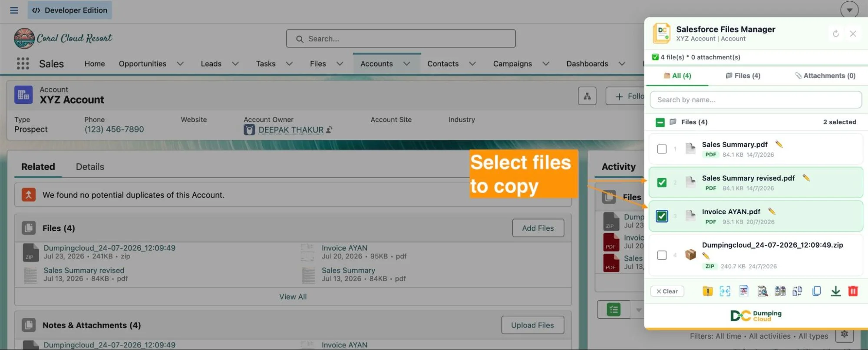Viewport: 868px width, 350px height.
Task: Go to the Home navigation tab
Action: point(95,64)
